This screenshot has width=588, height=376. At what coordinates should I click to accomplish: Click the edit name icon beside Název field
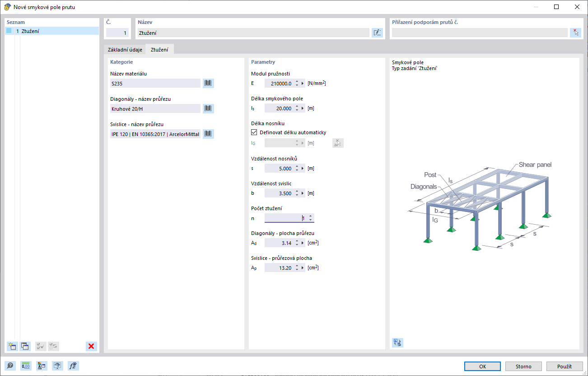(x=377, y=33)
